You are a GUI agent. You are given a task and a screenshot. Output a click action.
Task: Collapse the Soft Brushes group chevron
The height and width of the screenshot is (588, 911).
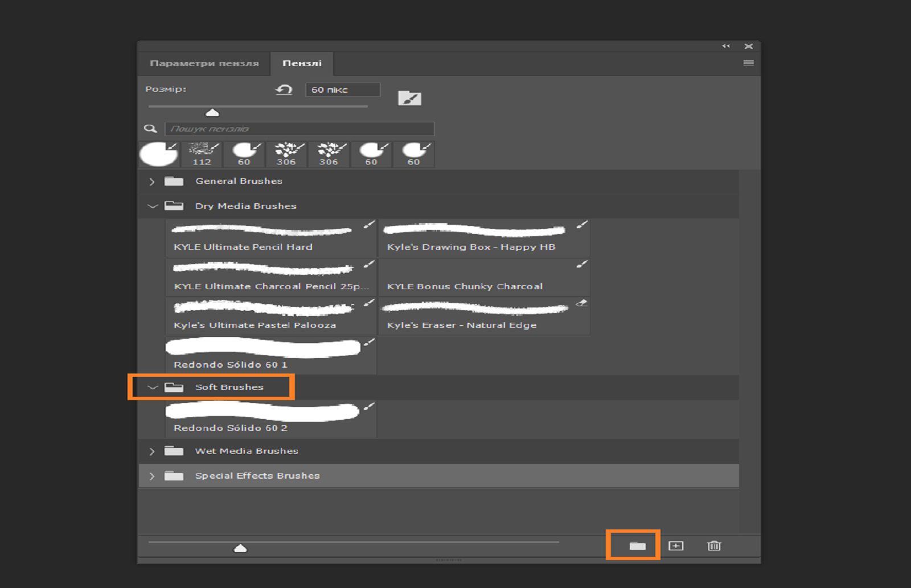152,387
